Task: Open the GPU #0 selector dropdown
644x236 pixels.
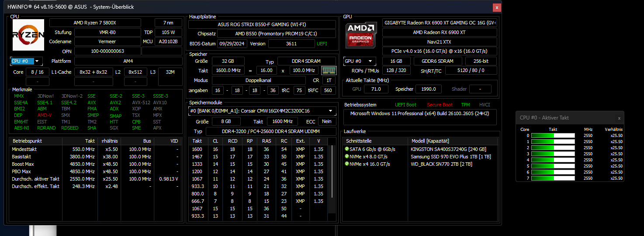Action: [360, 61]
